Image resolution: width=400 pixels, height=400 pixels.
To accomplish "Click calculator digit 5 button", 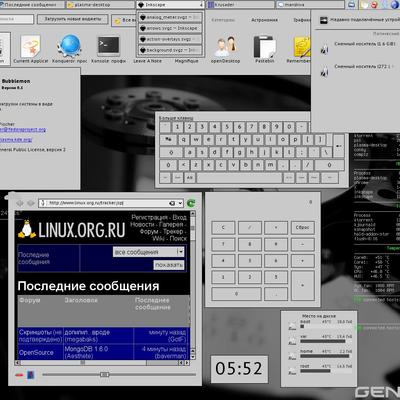I will 250,261.
